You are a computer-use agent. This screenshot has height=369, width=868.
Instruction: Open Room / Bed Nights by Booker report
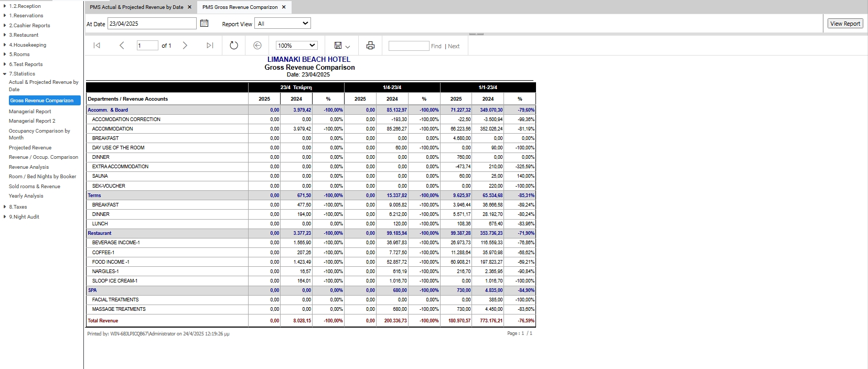coord(42,176)
